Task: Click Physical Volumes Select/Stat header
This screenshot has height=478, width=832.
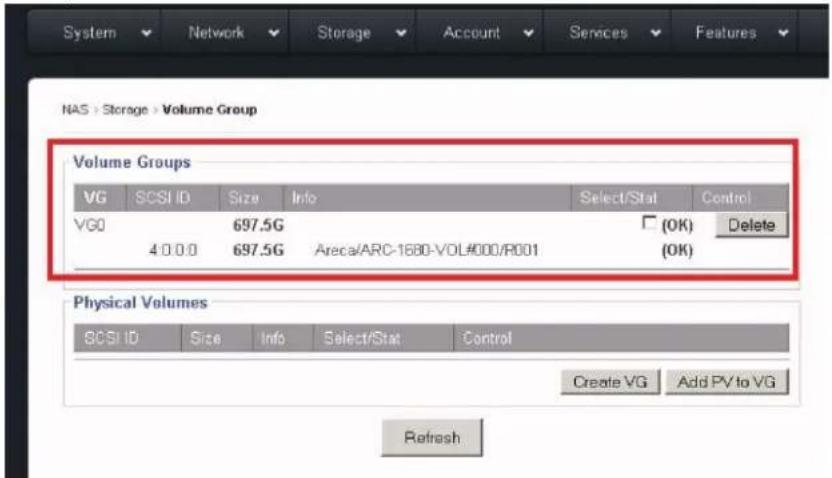Action: [384, 338]
